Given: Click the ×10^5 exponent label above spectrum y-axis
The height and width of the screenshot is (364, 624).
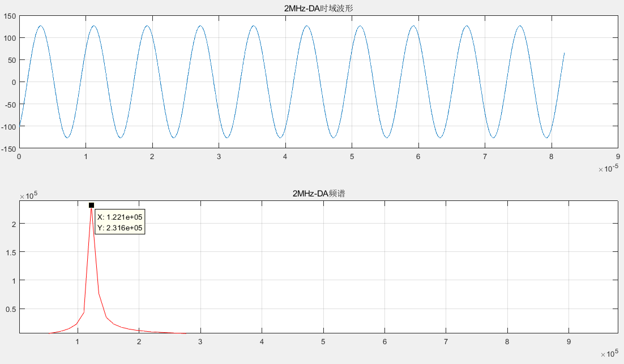Looking at the screenshot, I should (28, 195).
